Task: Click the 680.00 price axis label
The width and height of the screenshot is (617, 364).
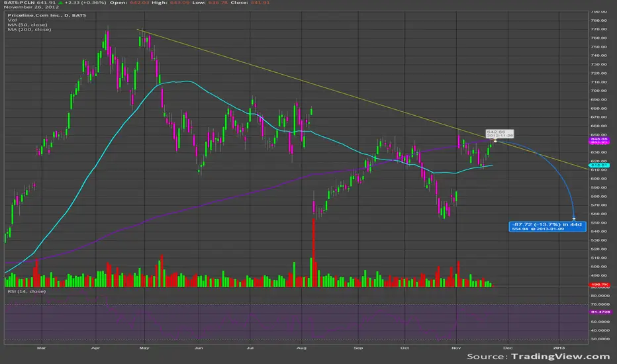Action: (x=598, y=109)
